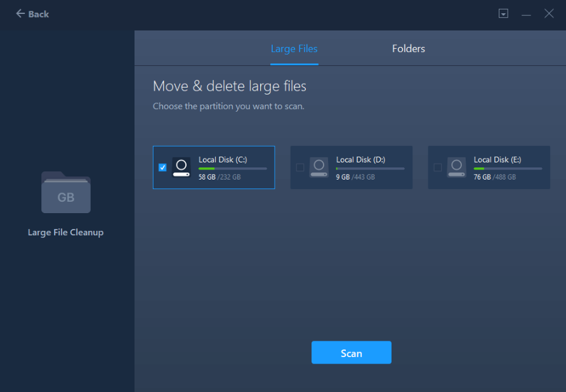The width and height of the screenshot is (566, 392).
Task: Minimize the cleanup window
Action: 526,14
